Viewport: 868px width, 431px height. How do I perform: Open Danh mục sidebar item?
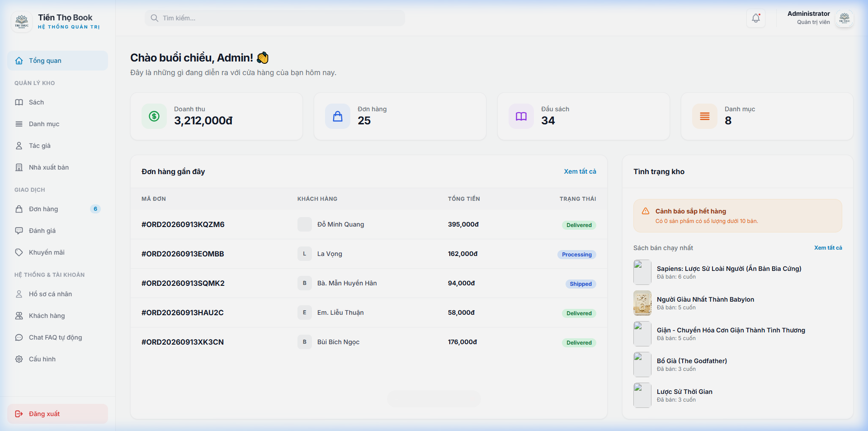[57, 124]
